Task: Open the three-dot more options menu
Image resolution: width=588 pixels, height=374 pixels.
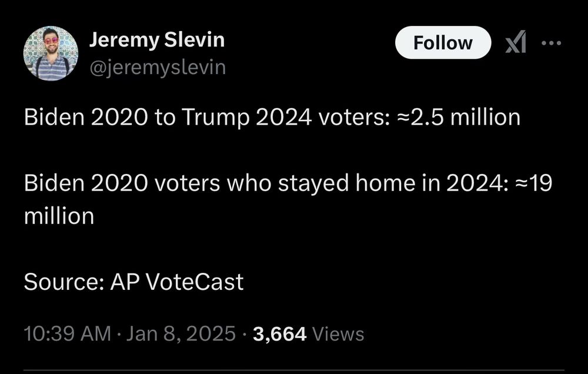Action: tap(551, 42)
